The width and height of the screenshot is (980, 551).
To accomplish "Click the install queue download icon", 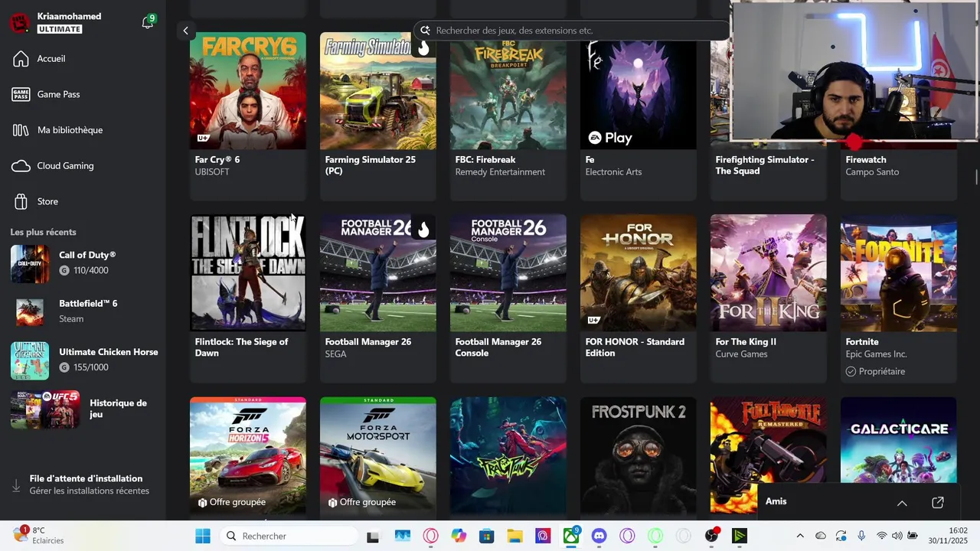I will [16, 485].
